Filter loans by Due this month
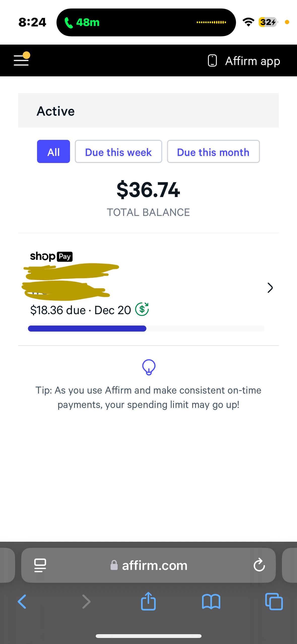This screenshot has width=297, height=644. tap(213, 152)
